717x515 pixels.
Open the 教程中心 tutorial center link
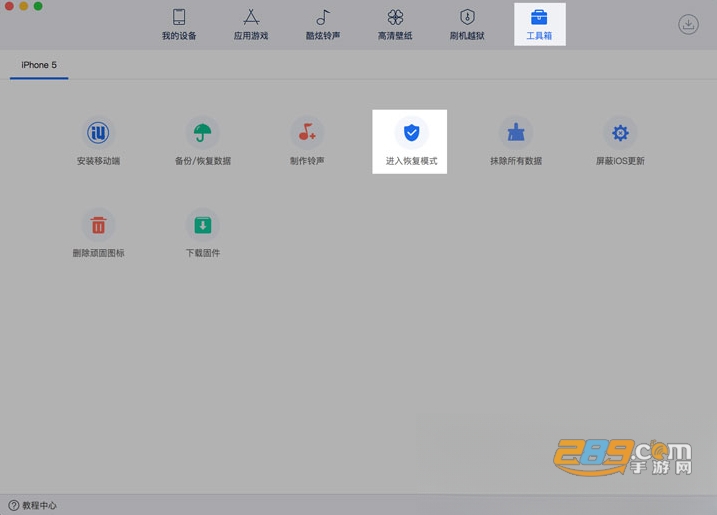pyautogui.click(x=32, y=505)
